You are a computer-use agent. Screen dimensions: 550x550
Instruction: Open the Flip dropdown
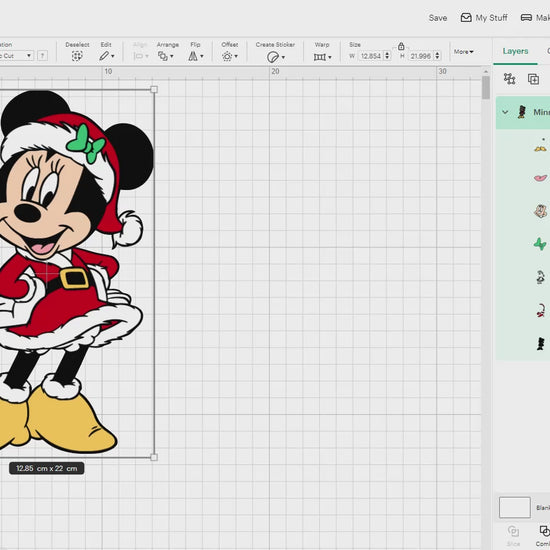point(196,56)
